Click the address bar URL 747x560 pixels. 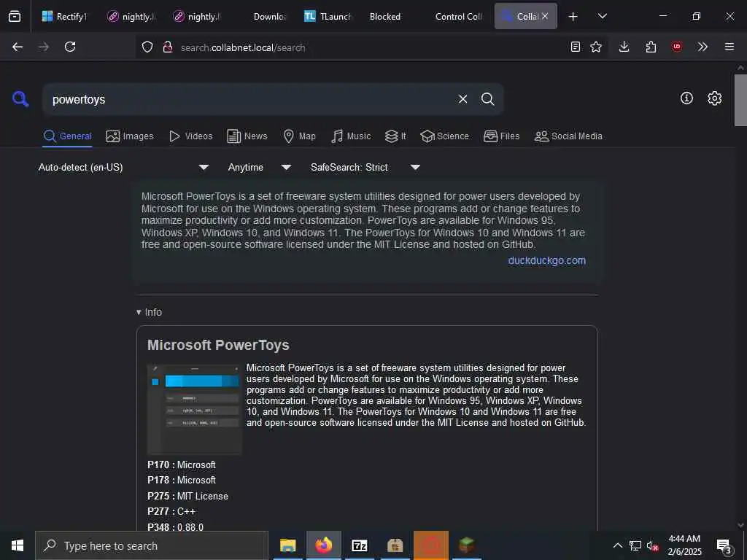click(x=243, y=47)
